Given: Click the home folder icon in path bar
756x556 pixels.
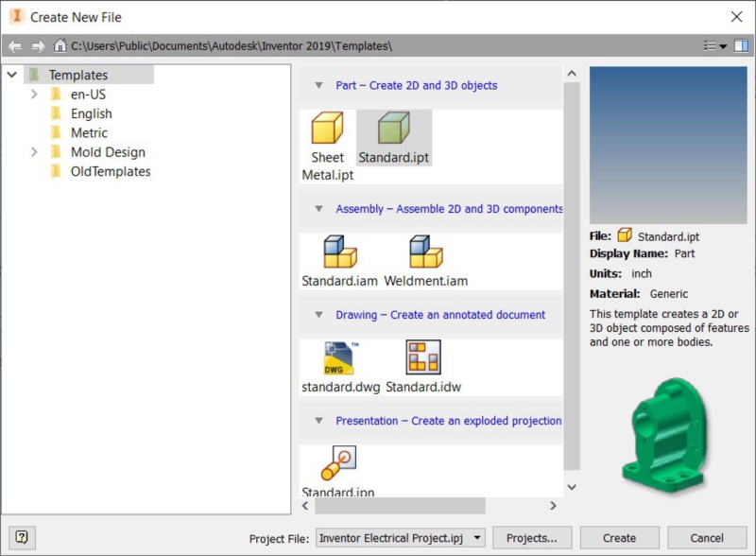Looking at the screenshot, I should [x=60, y=45].
